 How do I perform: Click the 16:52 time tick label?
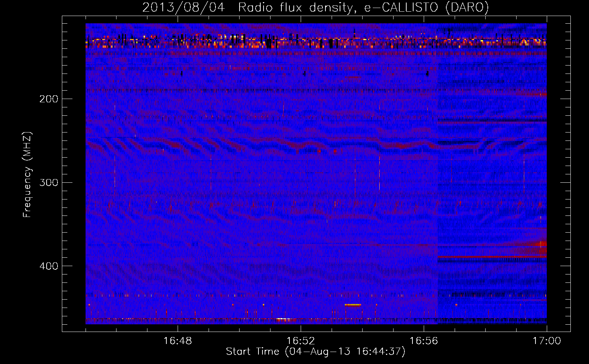pyautogui.click(x=301, y=341)
